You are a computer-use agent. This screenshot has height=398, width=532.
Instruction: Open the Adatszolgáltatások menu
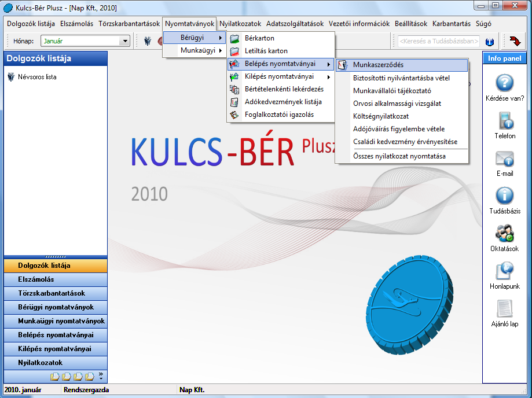(295, 24)
